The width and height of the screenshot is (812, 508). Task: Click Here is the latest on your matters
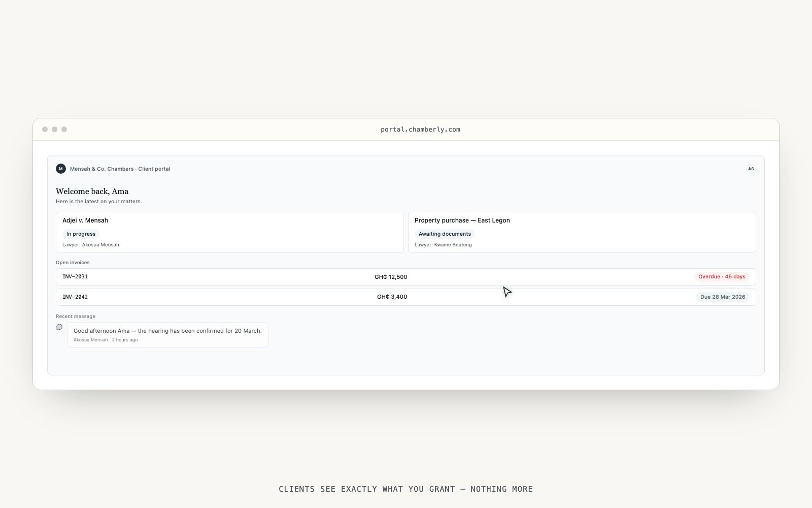(99, 202)
